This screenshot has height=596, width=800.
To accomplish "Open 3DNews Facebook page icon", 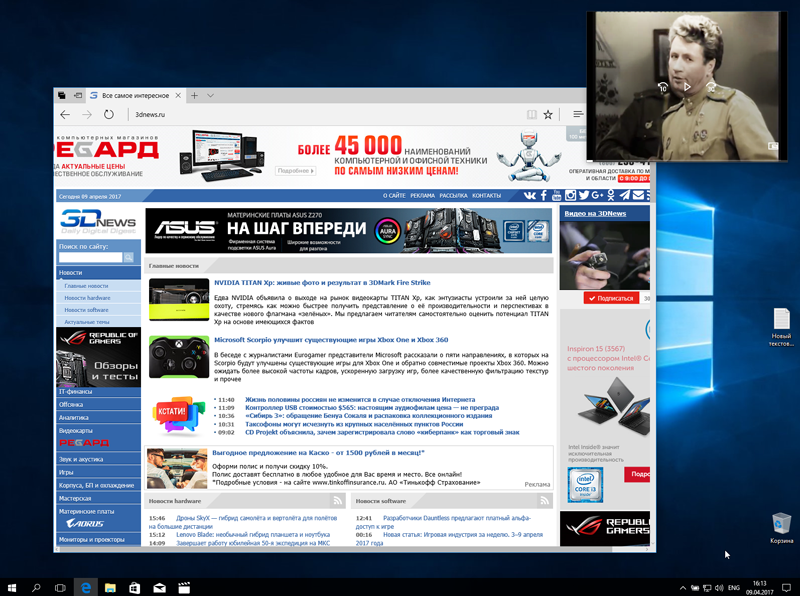I will tap(544, 195).
